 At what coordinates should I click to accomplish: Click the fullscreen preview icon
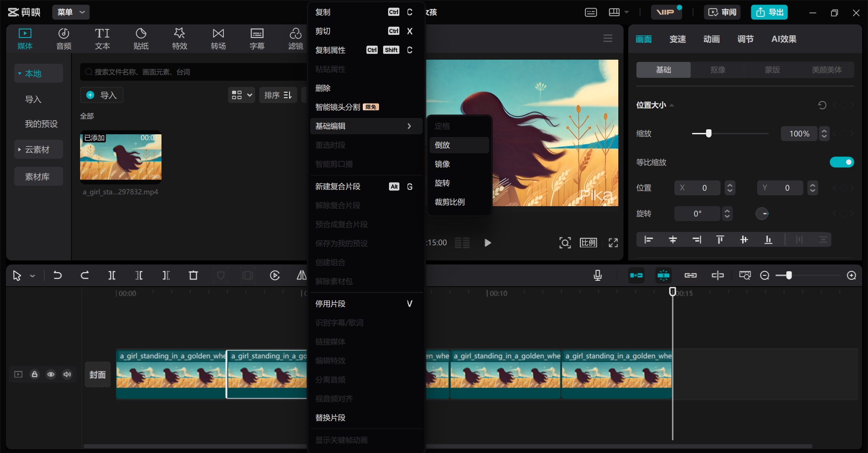click(x=613, y=243)
